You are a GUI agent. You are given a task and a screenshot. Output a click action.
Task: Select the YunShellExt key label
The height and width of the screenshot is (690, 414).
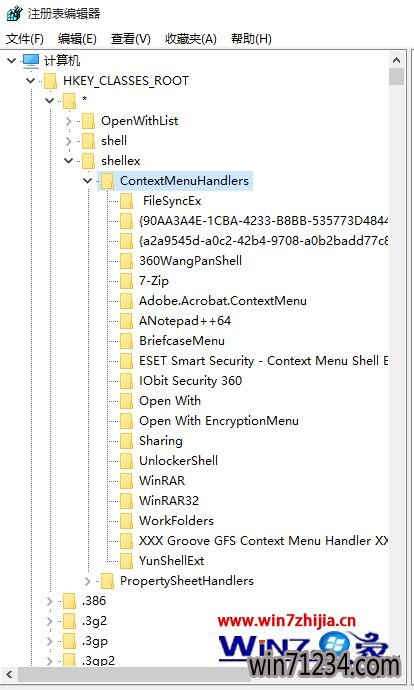(x=172, y=561)
